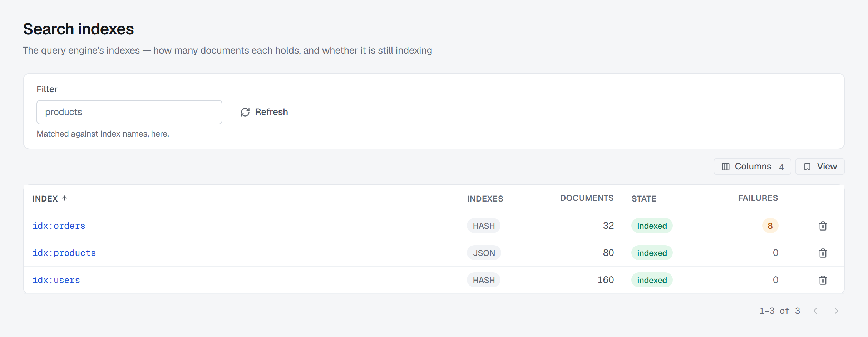Image resolution: width=868 pixels, height=337 pixels.
Task: Click trash icon in idx:products row
Action: 823,253
